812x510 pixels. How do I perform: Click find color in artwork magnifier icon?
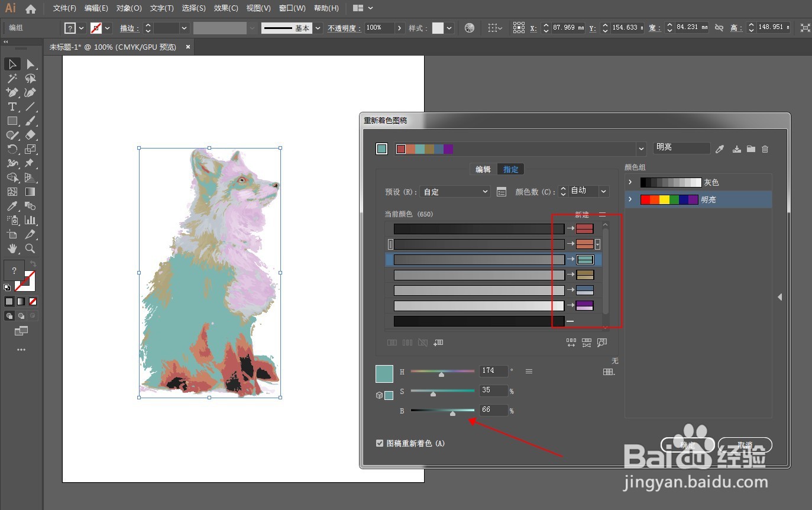pos(602,343)
